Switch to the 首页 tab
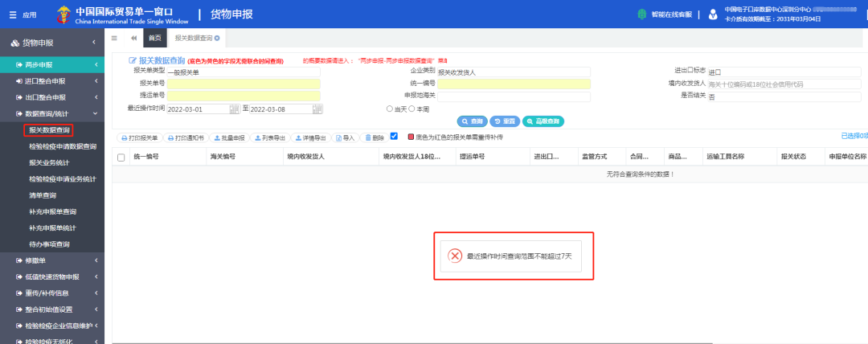Viewport: 868px width, 344px height. coord(155,39)
